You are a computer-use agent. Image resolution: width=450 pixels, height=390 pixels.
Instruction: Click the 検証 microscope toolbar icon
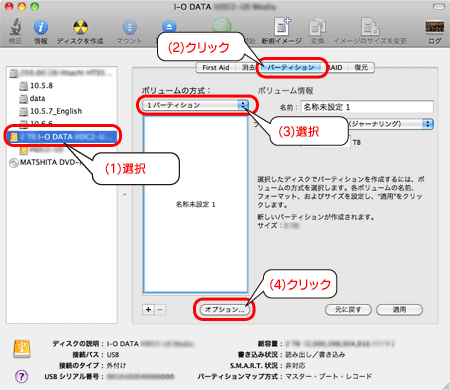[15, 27]
